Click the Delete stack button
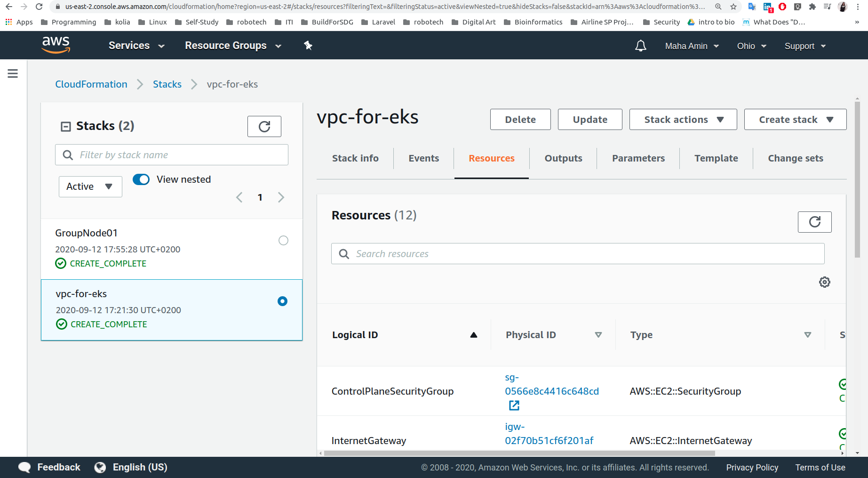Image resolution: width=868 pixels, height=478 pixels. (520, 120)
